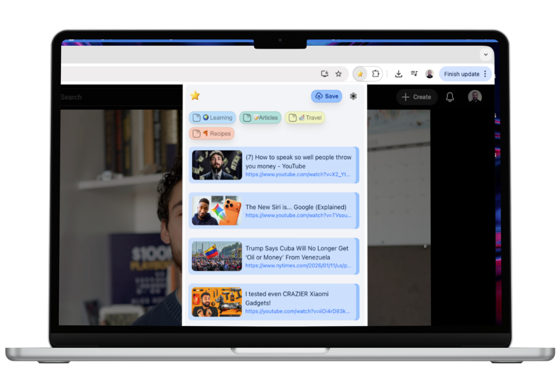Click the star logo inside the popup

(x=195, y=95)
